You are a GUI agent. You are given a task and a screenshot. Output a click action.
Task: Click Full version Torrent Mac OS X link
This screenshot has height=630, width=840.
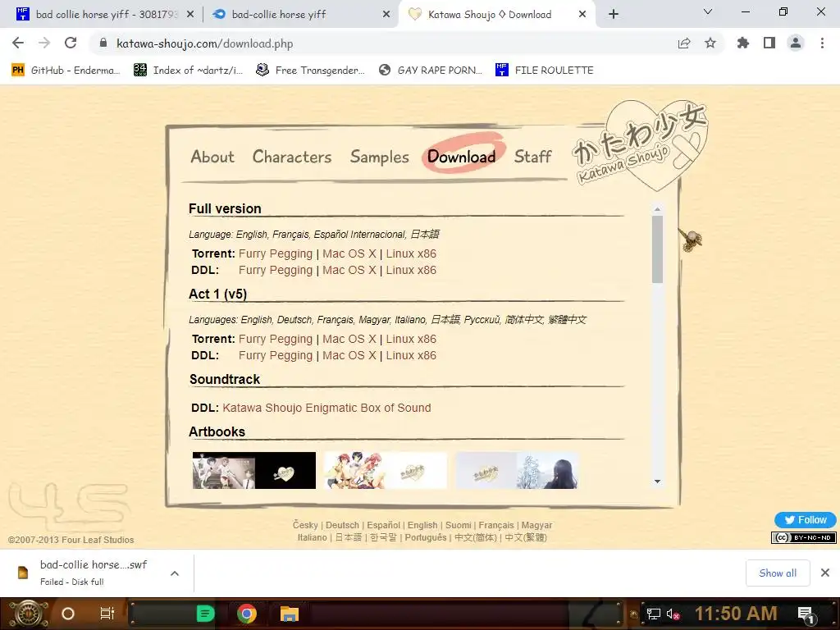[349, 254]
